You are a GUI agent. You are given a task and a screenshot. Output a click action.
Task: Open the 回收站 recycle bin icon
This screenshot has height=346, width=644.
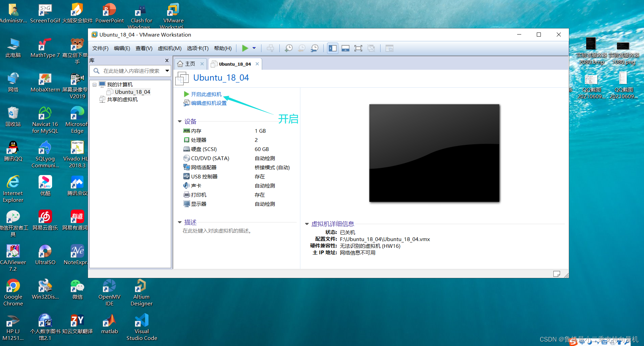pyautogui.click(x=13, y=117)
